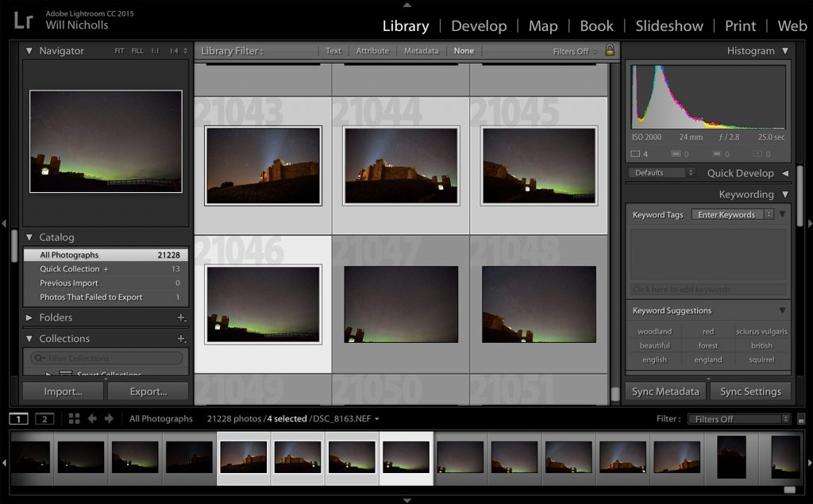Add a new folder with the Folders plus icon
This screenshot has width=813, height=504.
point(181,317)
